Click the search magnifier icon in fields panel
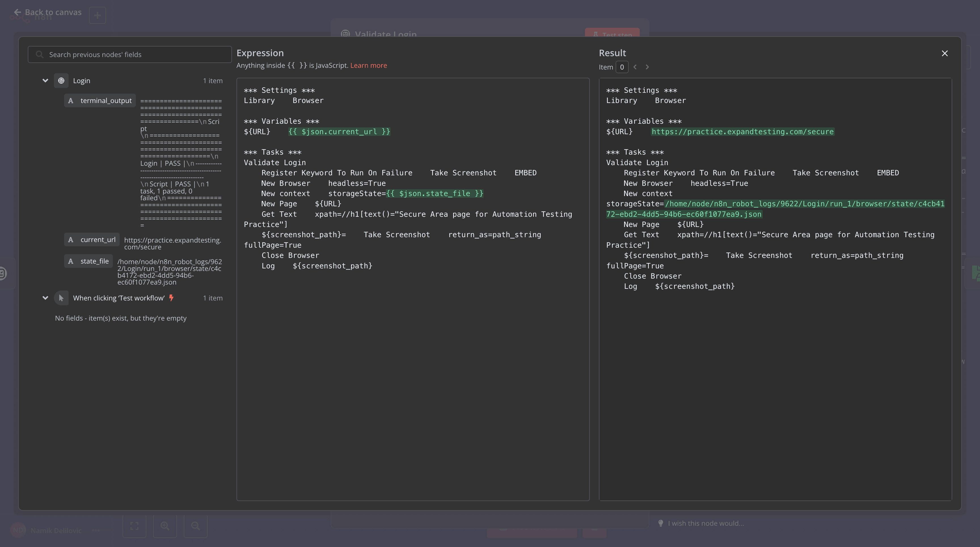The height and width of the screenshot is (547, 980). (x=40, y=54)
